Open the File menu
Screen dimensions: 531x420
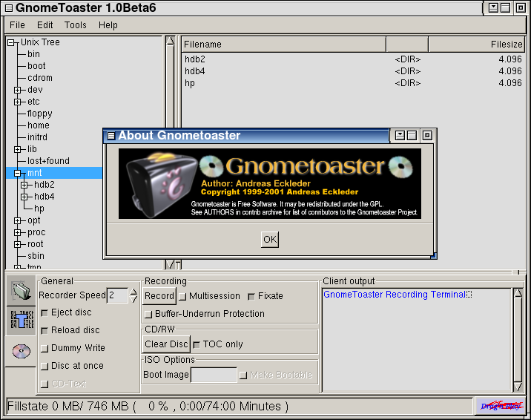coord(17,25)
